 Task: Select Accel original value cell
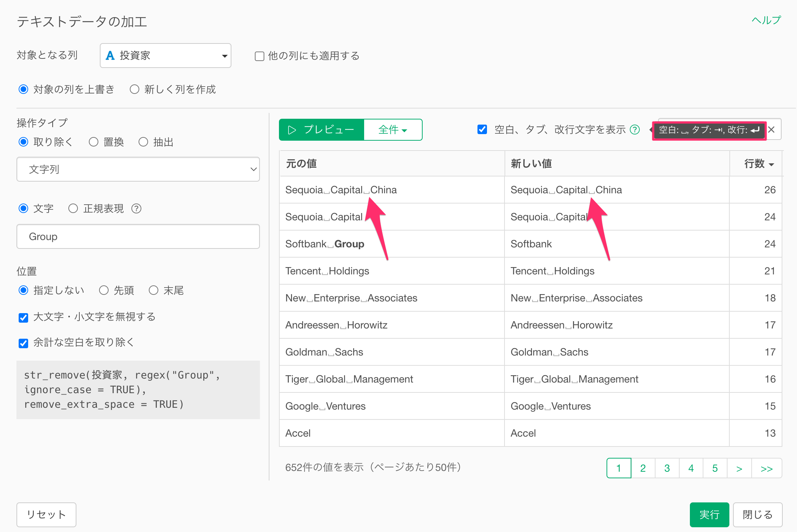(392, 433)
